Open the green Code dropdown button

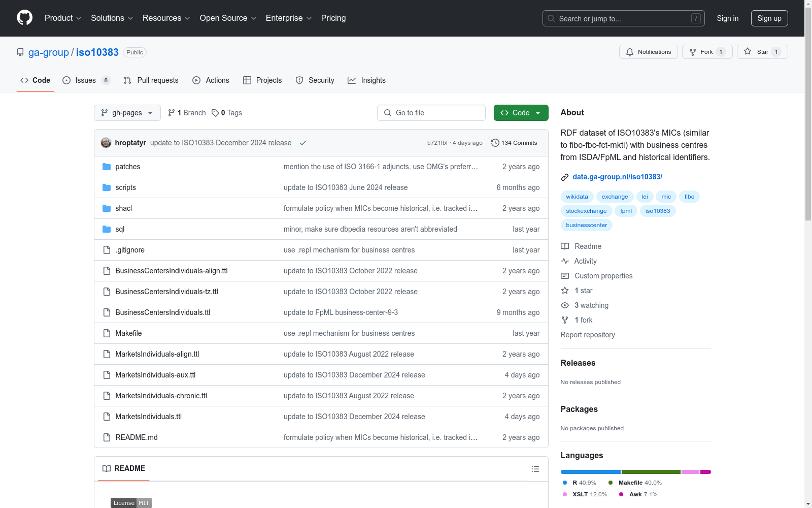(x=521, y=113)
